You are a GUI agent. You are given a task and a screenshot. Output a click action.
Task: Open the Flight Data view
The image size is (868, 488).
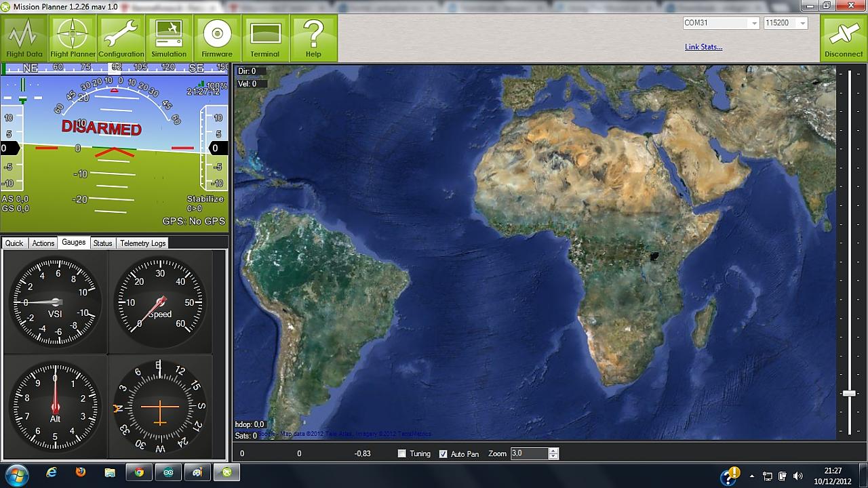click(x=24, y=38)
